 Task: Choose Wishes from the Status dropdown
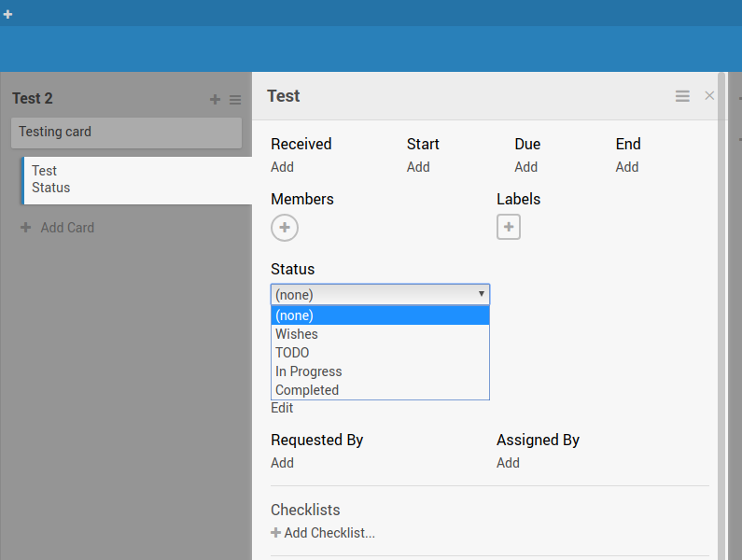coord(380,334)
